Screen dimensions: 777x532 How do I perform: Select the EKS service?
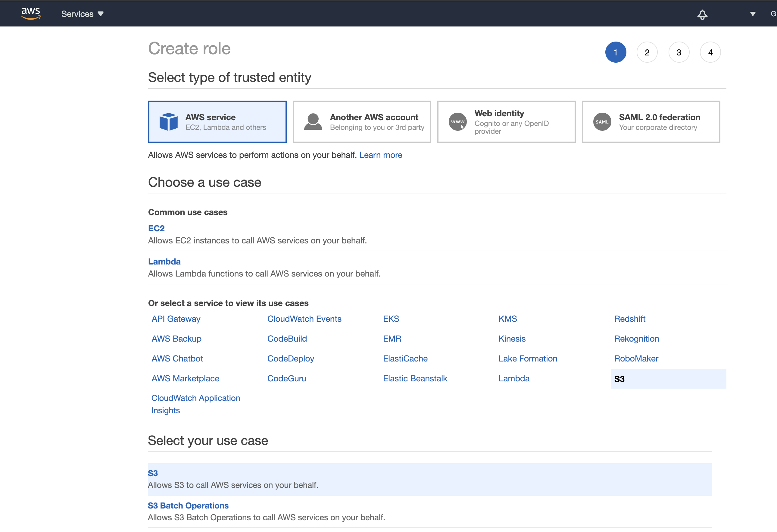[x=391, y=319]
